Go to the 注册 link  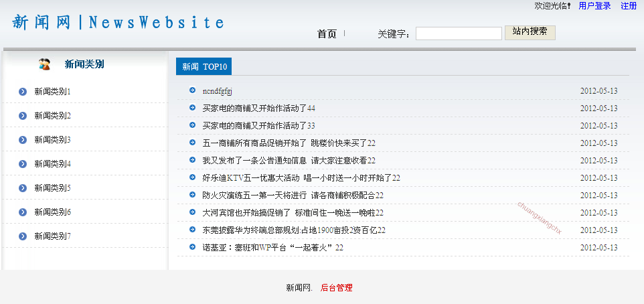click(x=629, y=6)
